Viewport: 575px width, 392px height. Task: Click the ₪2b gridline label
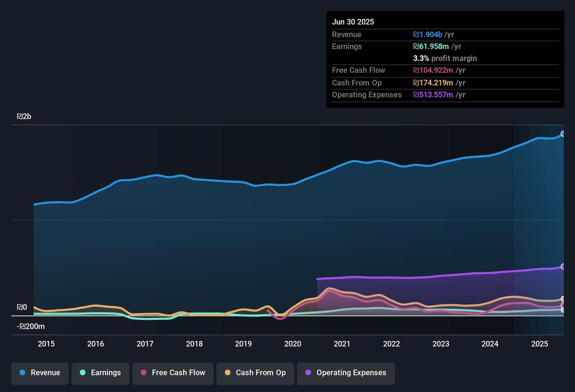point(24,116)
